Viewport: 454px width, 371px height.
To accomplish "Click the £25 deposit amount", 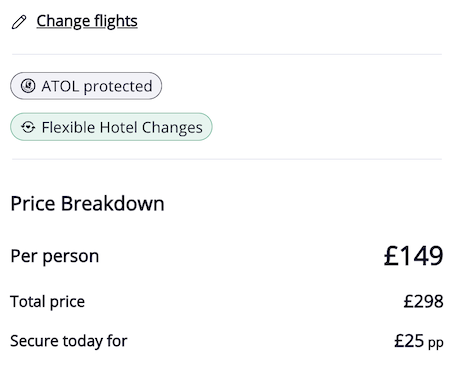I will (409, 341).
